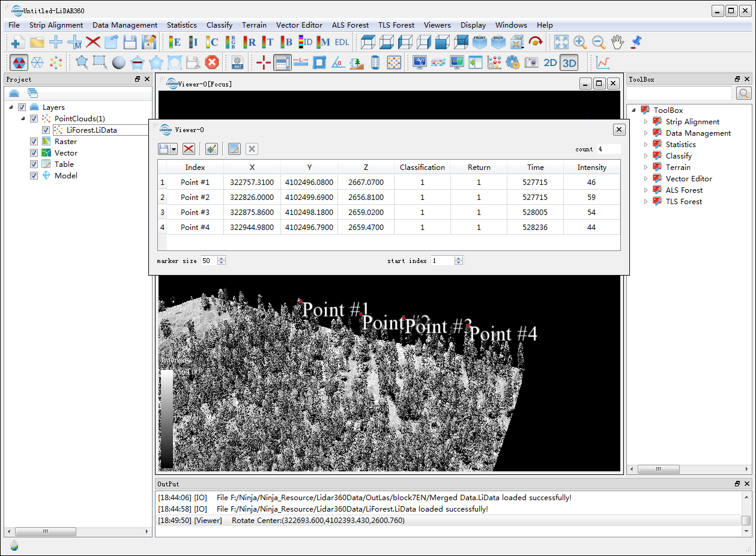Expand Classify in ToolBox
Viewport: 756px width, 556px height.
click(x=646, y=156)
